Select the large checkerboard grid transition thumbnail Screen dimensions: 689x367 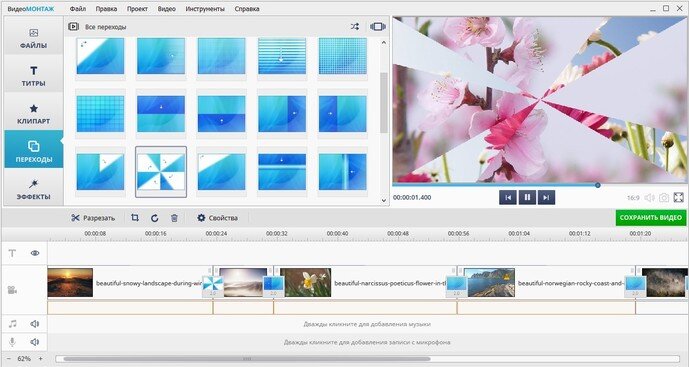tap(100, 114)
